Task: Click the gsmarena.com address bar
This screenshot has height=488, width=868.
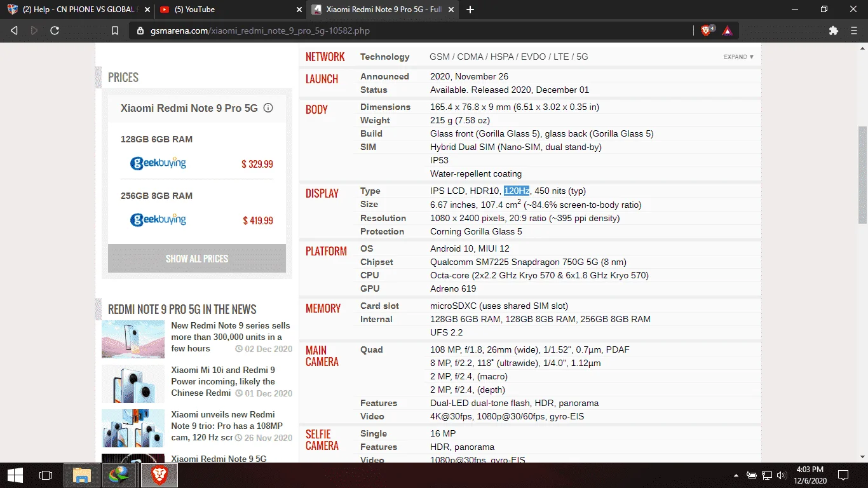Action: [413, 30]
